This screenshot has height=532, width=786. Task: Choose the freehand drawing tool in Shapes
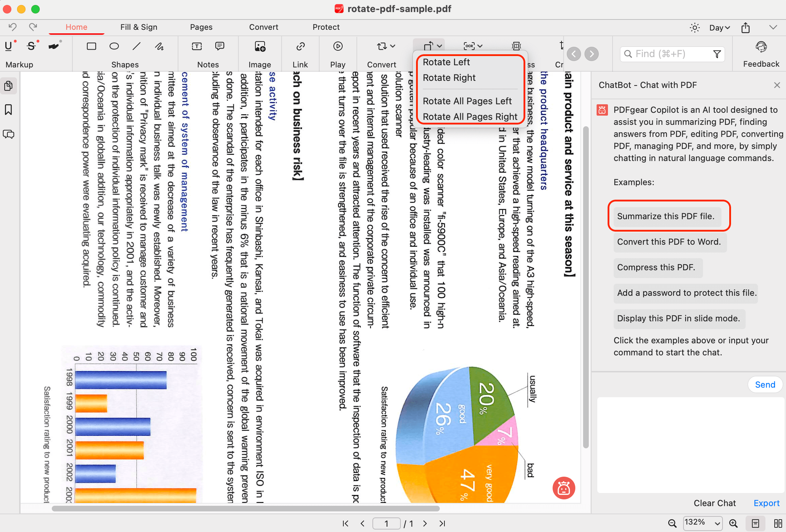pyautogui.click(x=159, y=46)
